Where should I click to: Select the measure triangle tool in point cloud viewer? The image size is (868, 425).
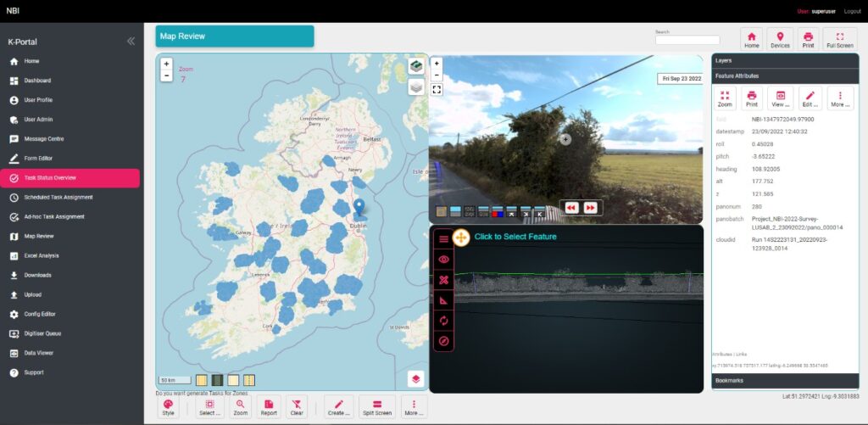[442, 301]
